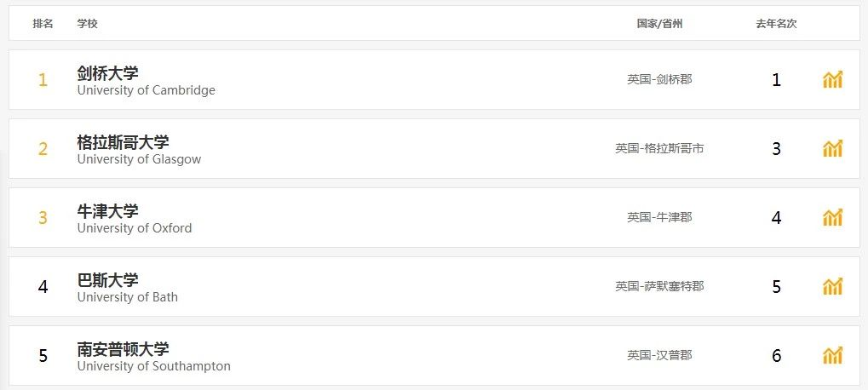Click the 英国-牛津郡 location text

tap(659, 218)
